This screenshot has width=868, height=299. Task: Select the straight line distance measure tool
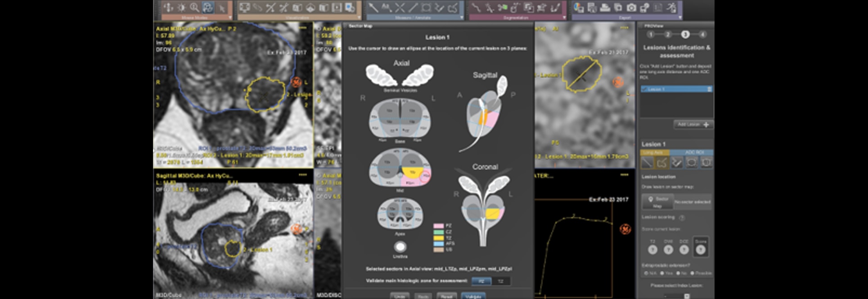coord(413,8)
